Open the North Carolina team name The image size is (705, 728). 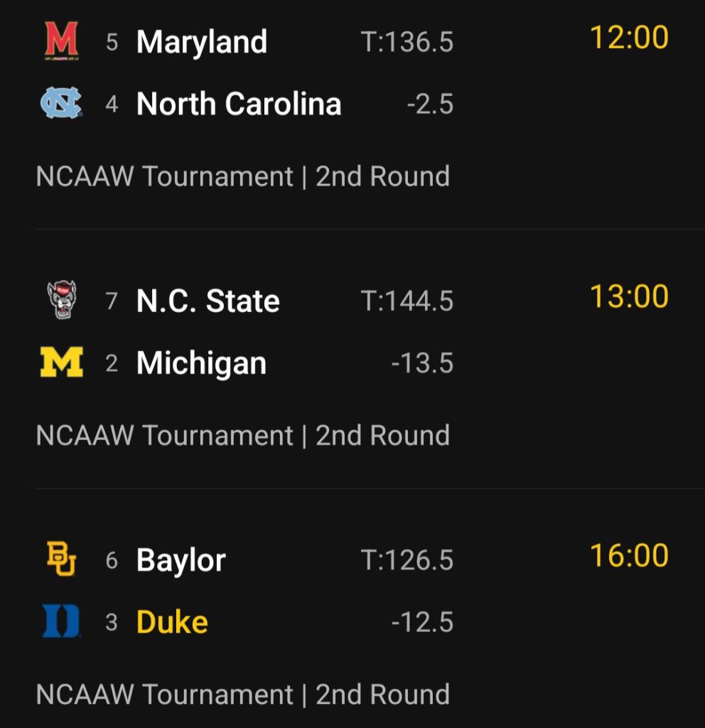[239, 104]
